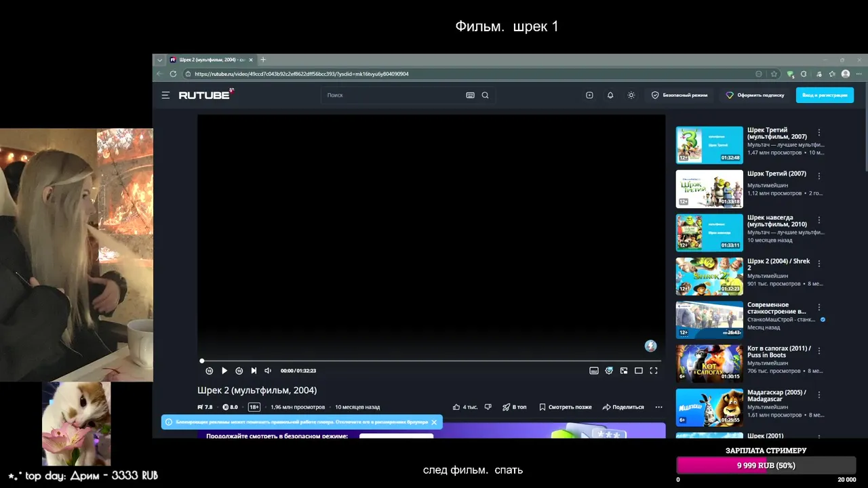Open Мадагаскар (2005) video title
The width and height of the screenshot is (868, 488).
pyautogui.click(x=776, y=396)
